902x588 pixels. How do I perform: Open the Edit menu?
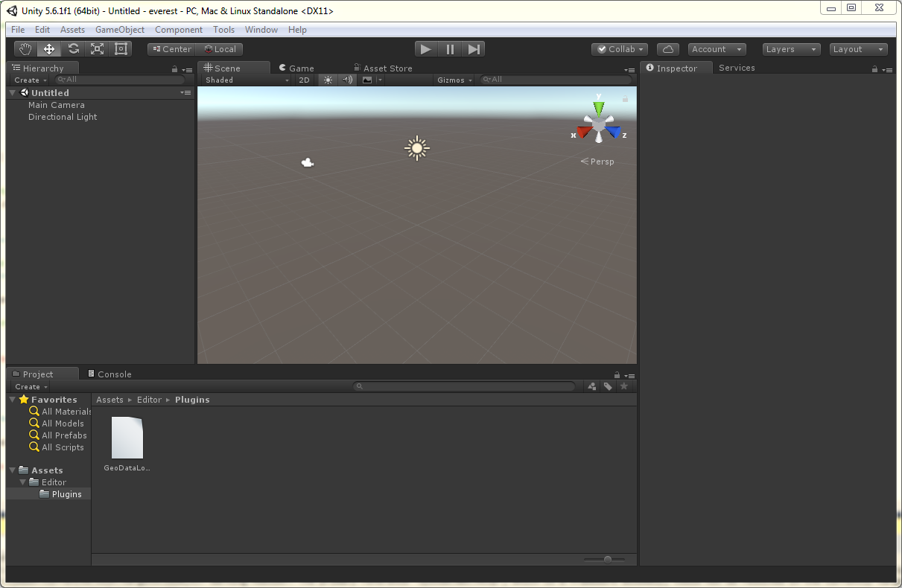[x=42, y=30]
